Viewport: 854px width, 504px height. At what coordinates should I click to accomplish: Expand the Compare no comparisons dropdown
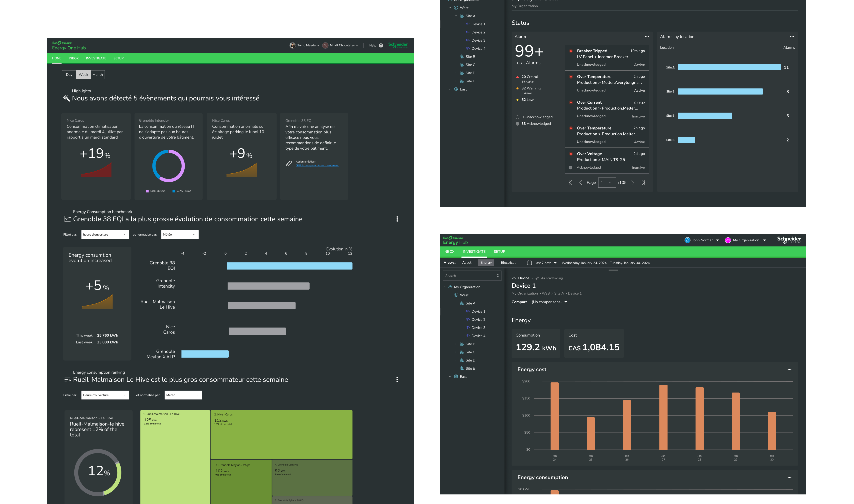(549, 302)
